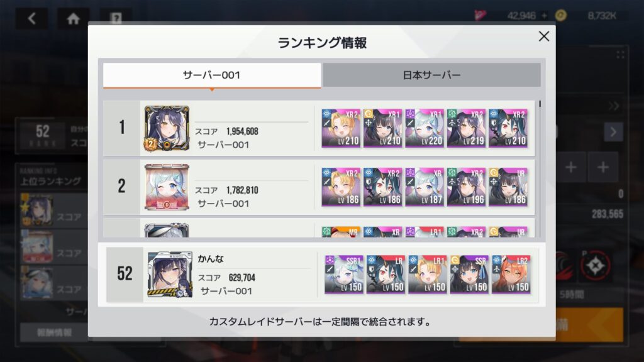Click the back arrow icon
This screenshot has height=362, width=644.
pos(32,18)
